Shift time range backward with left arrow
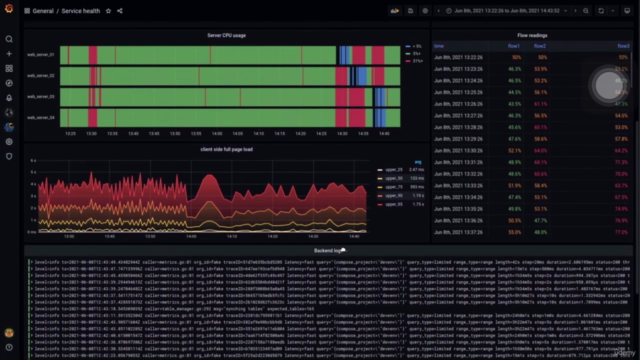 click(439, 11)
